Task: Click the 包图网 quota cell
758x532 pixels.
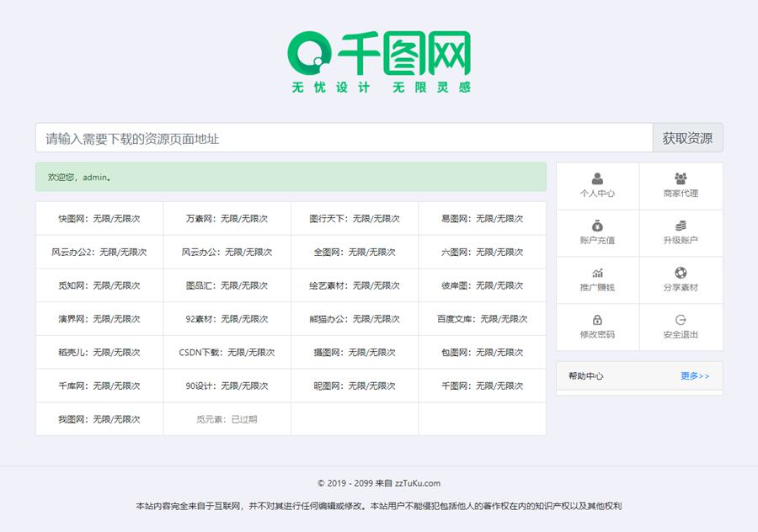Action: 482,353
